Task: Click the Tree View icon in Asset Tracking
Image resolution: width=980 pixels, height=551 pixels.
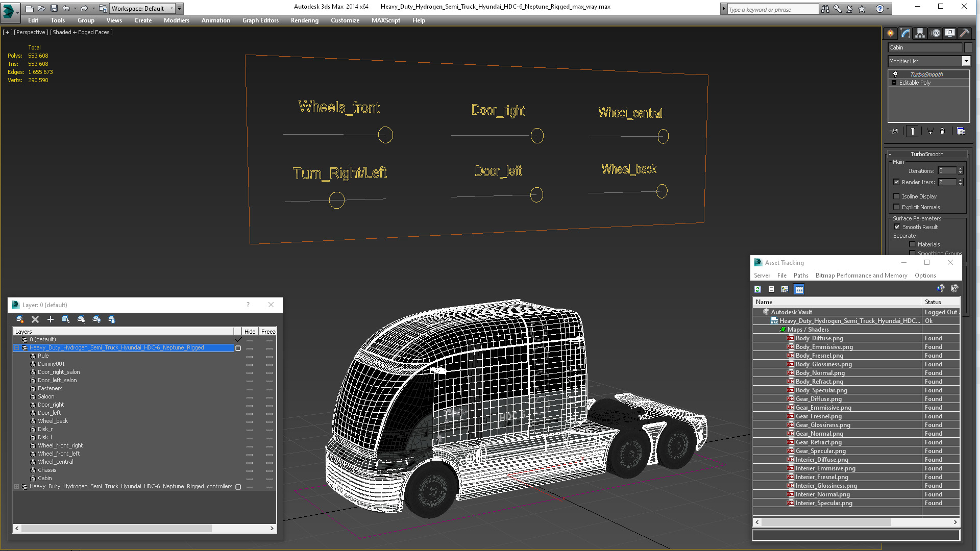Action: tap(785, 289)
